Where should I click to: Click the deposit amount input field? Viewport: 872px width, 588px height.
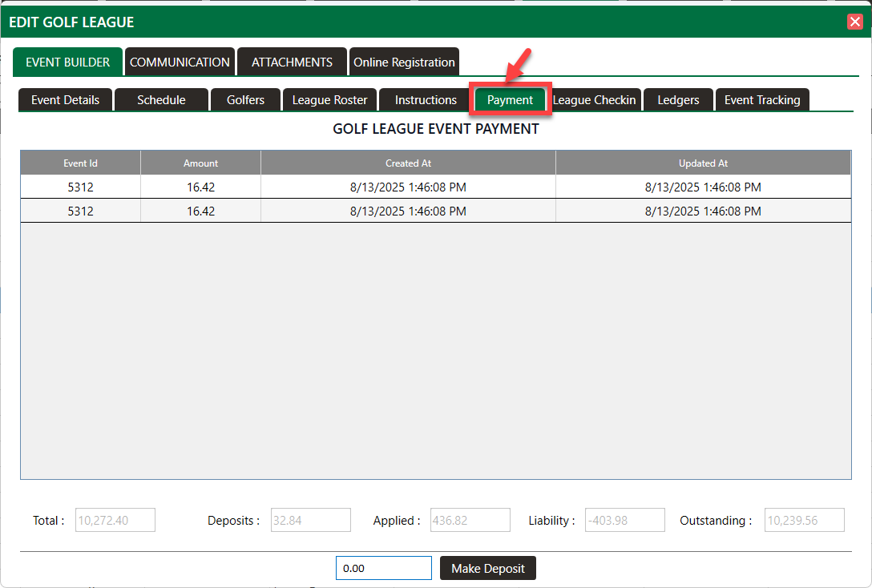(x=383, y=568)
